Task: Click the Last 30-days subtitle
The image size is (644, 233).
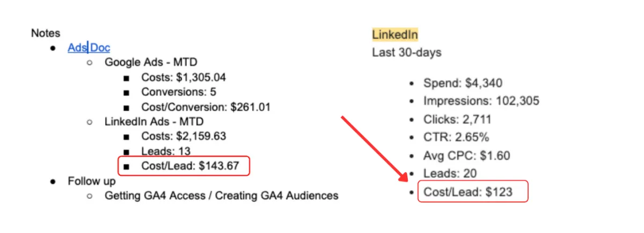Action: coord(407,52)
